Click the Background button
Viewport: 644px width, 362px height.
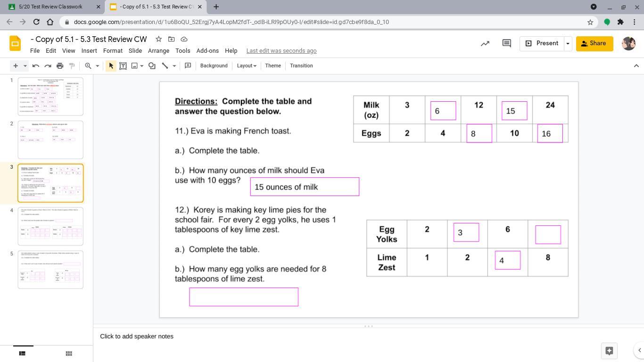pos(214,66)
